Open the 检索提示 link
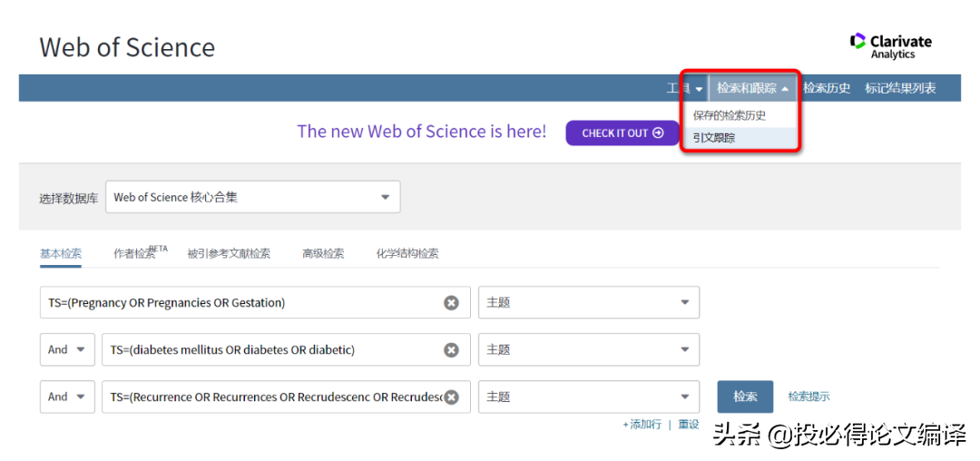This screenshot has height=461, width=980. 808,397
